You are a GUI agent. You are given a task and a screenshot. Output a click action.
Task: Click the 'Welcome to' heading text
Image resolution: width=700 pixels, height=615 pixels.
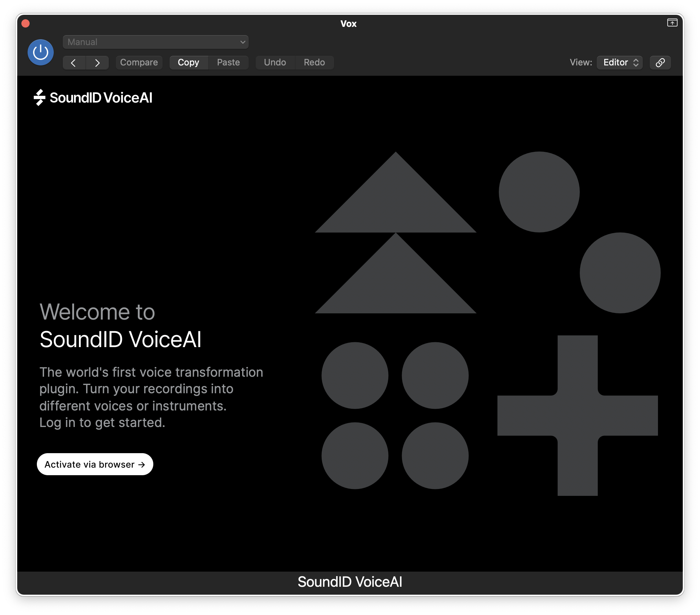[x=97, y=312]
